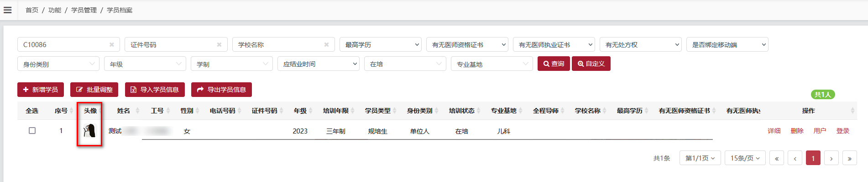This screenshot has width=868, height=182.
Task: Open the 学员管理 breadcrumb
Action: click(x=84, y=10)
